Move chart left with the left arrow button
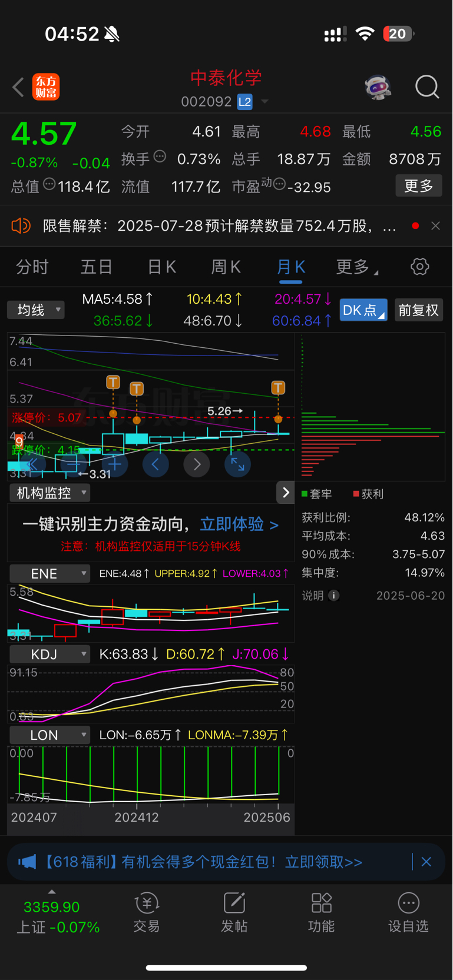This screenshot has width=453, height=980. click(x=156, y=464)
